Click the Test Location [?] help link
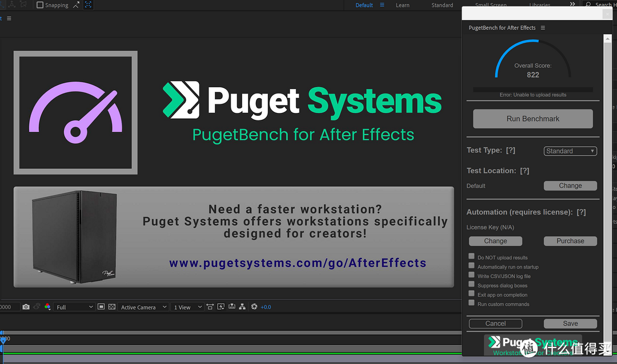The image size is (617, 364). tap(524, 171)
